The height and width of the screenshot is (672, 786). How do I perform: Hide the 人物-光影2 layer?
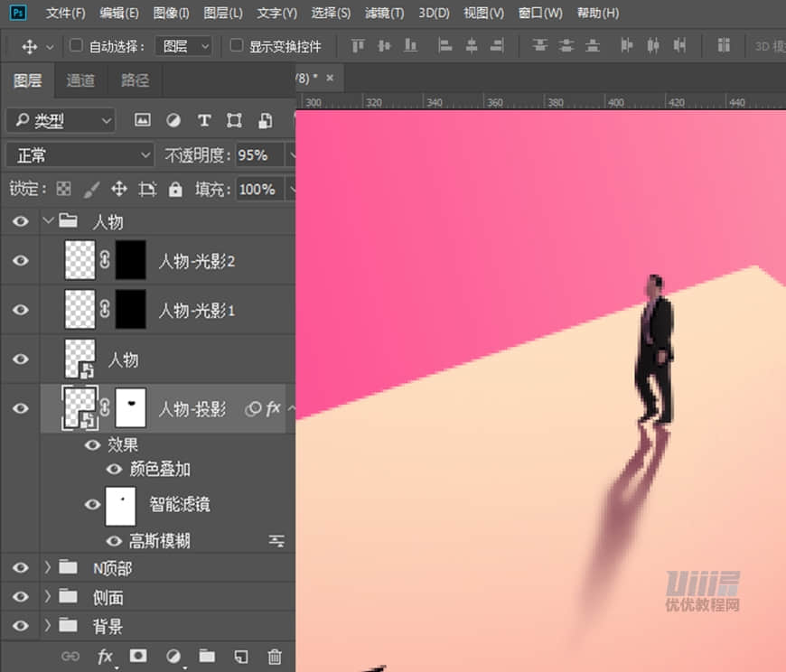(20, 261)
